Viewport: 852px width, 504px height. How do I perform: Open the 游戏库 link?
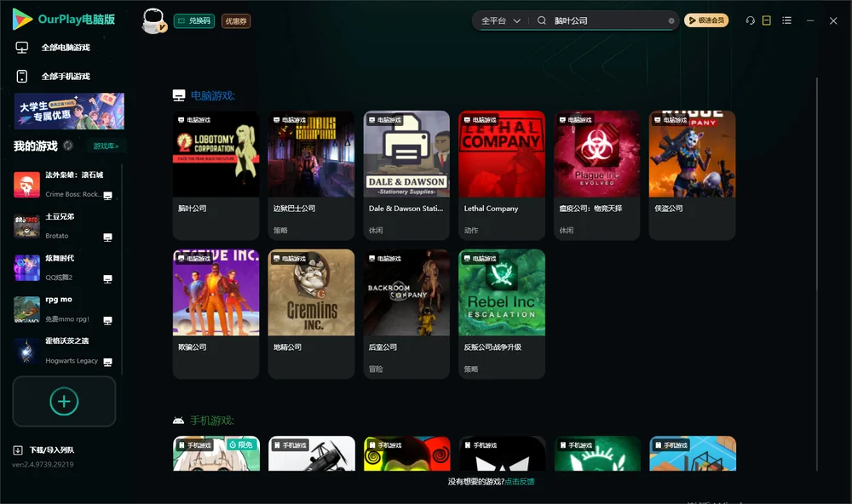(x=106, y=146)
